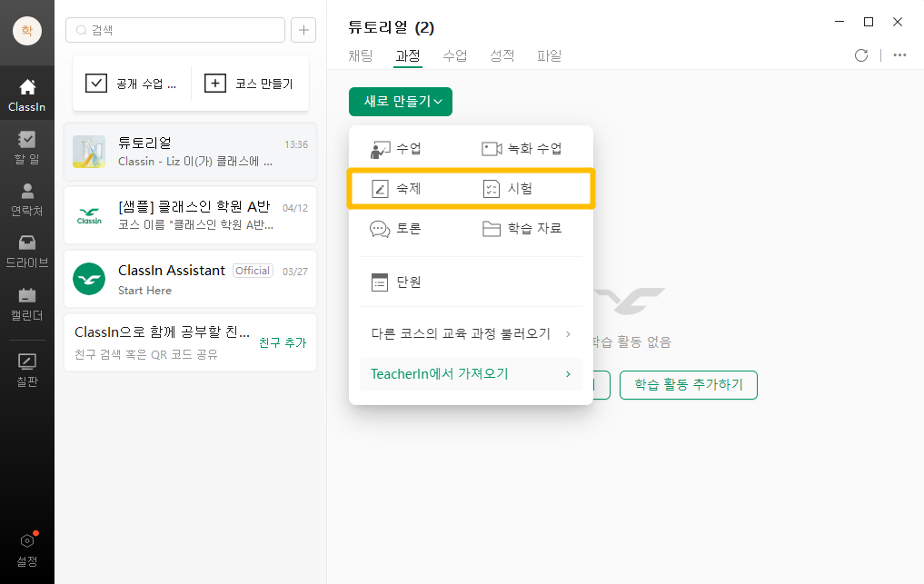Select 학습 자료 learning materials option
Image resolution: width=924 pixels, height=584 pixels.
pos(522,229)
